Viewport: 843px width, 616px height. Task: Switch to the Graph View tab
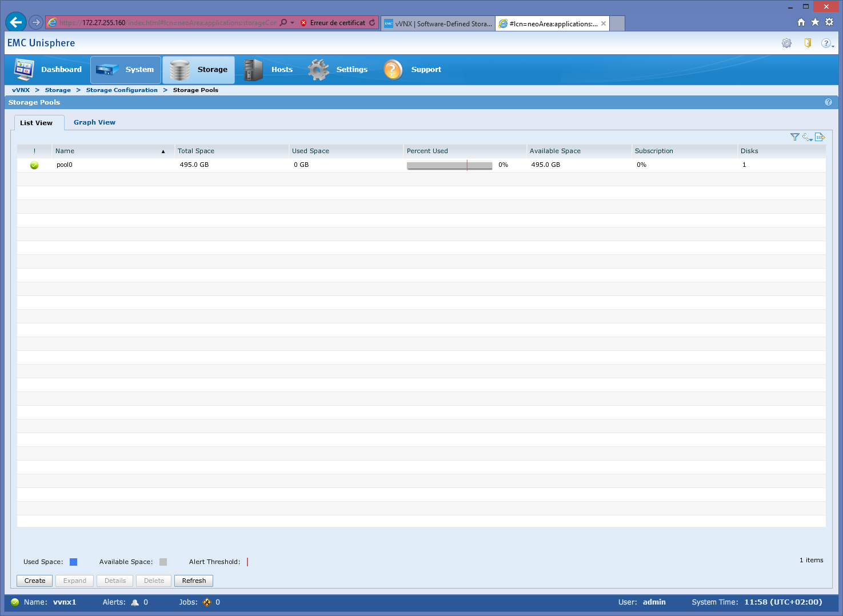pyautogui.click(x=94, y=122)
